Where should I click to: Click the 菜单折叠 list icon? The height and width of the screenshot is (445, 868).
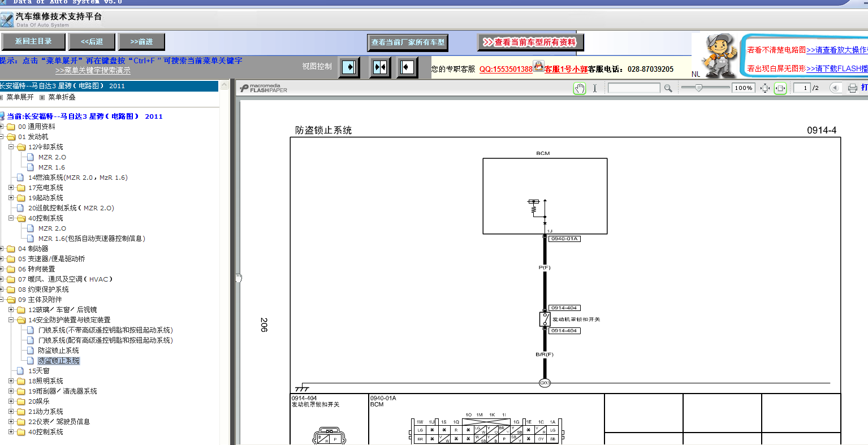[x=42, y=97]
